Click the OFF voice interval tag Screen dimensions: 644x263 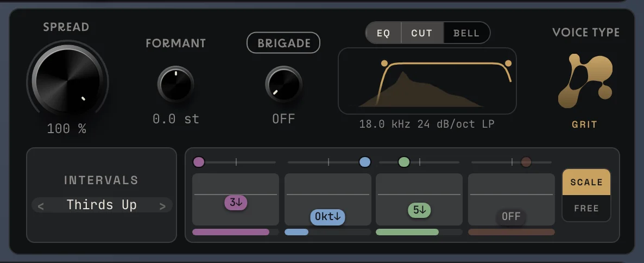511,217
